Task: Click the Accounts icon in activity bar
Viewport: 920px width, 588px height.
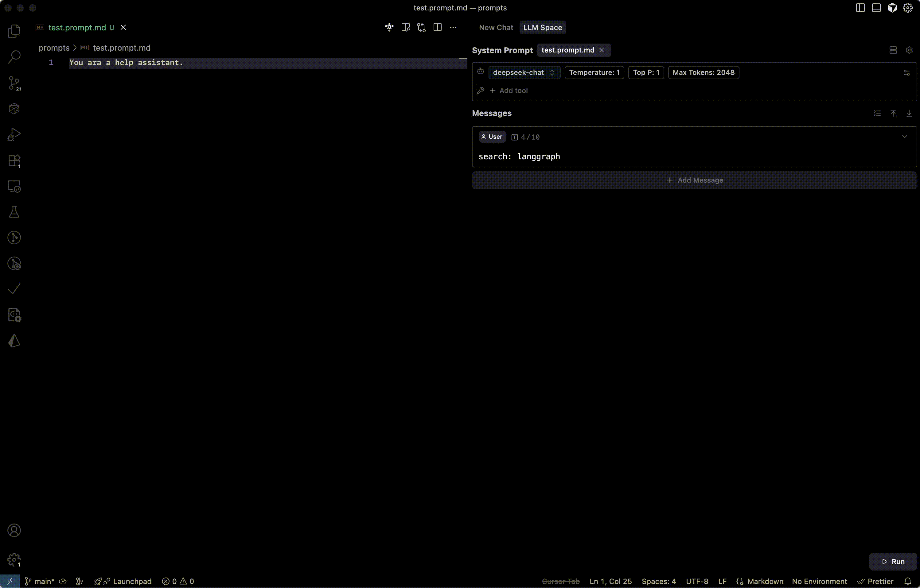Action: coord(14,530)
